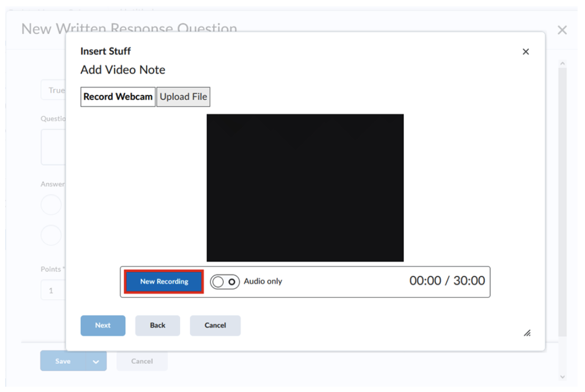Select the second answer radio circle
585x392 pixels.
pyautogui.click(x=51, y=235)
